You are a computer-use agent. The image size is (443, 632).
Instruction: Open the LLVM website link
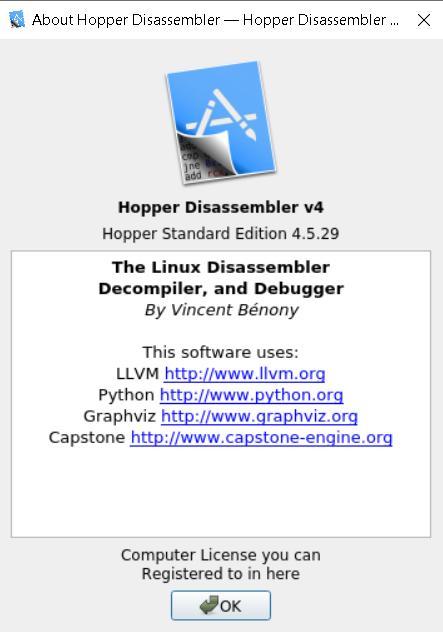[245, 374]
